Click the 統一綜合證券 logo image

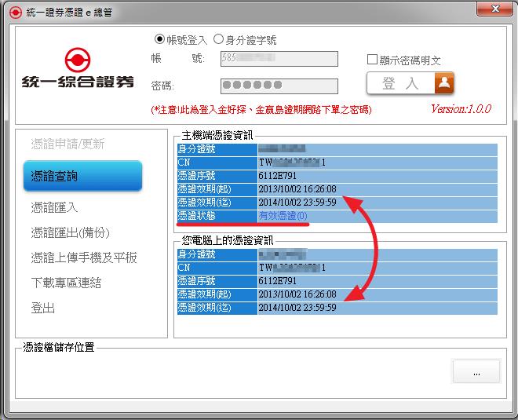tap(78, 68)
